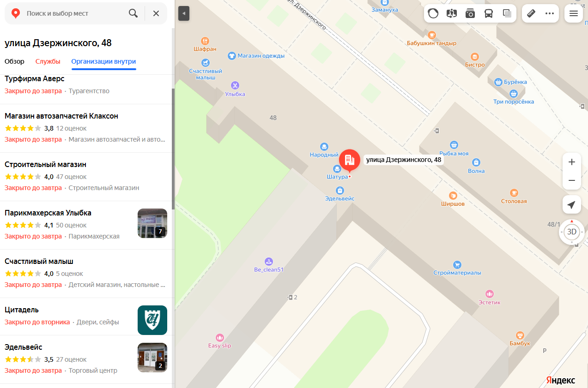The width and height of the screenshot is (588, 388).
Task: Click rating '4,1' of Парикмахерская Улыбка
Action: (x=49, y=225)
